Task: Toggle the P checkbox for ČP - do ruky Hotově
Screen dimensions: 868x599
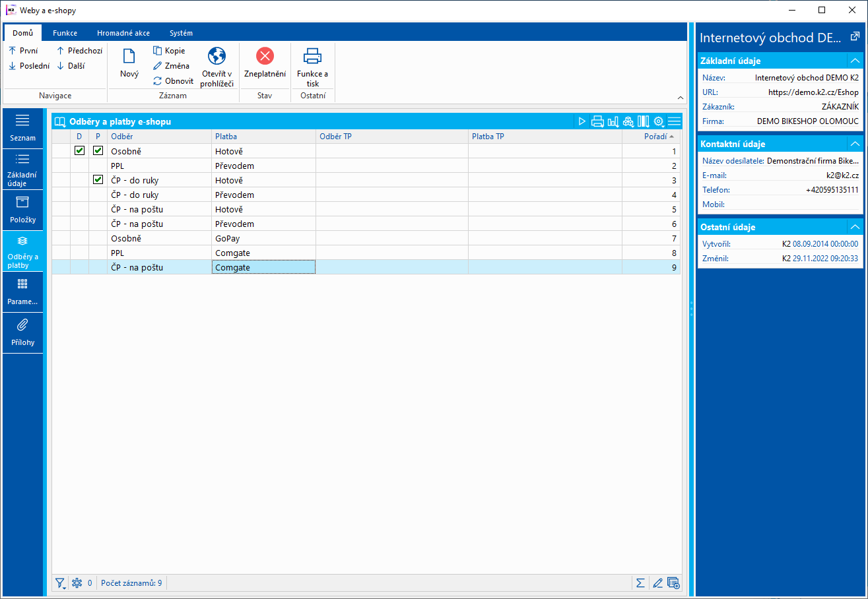Action: click(98, 180)
